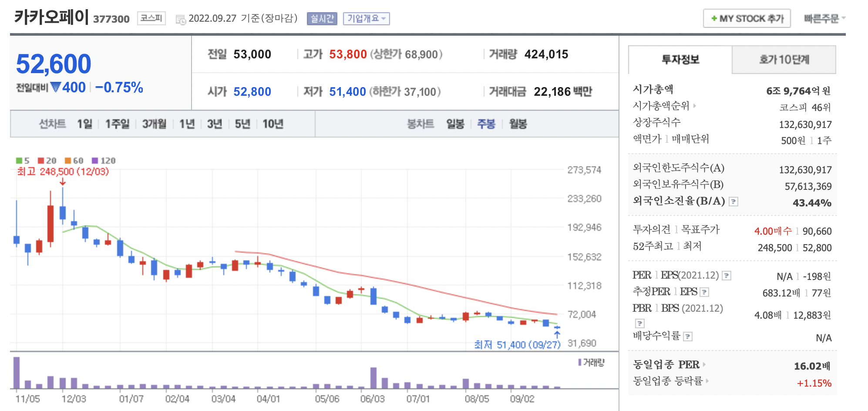
Task: Click the 외국인소진율 value 43.44%
Action: click(812, 203)
